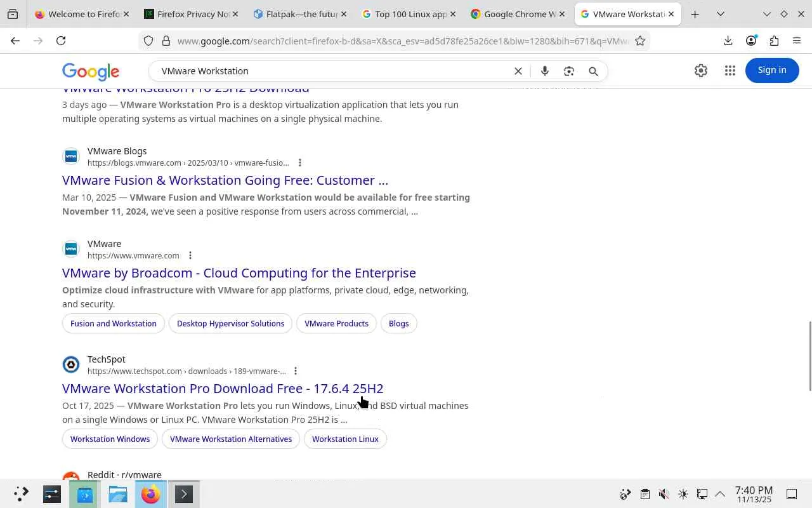Viewport: 812px width, 508px height.
Task: Clear the search box with the X
Action: point(518,71)
